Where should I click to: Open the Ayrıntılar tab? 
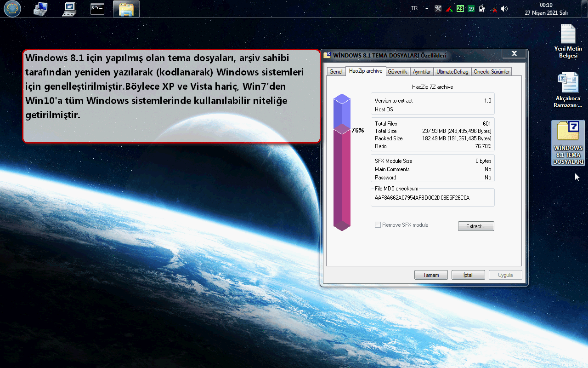pyautogui.click(x=422, y=72)
